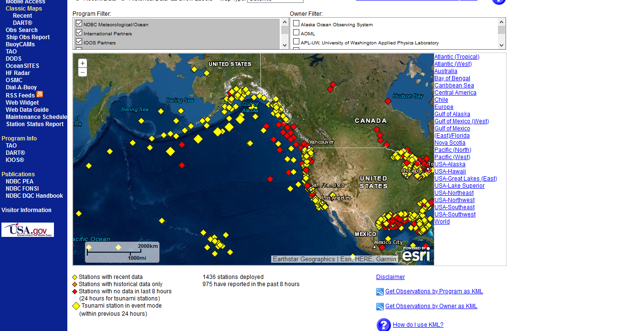The height and width of the screenshot is (331, 644).
Task: Go to DODS page
Action: (x=13, y=59)
